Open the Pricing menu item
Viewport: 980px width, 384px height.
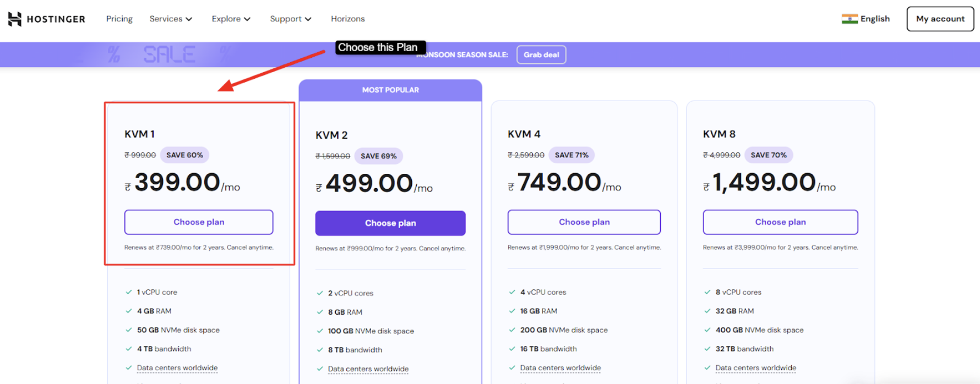coord(119,18)
